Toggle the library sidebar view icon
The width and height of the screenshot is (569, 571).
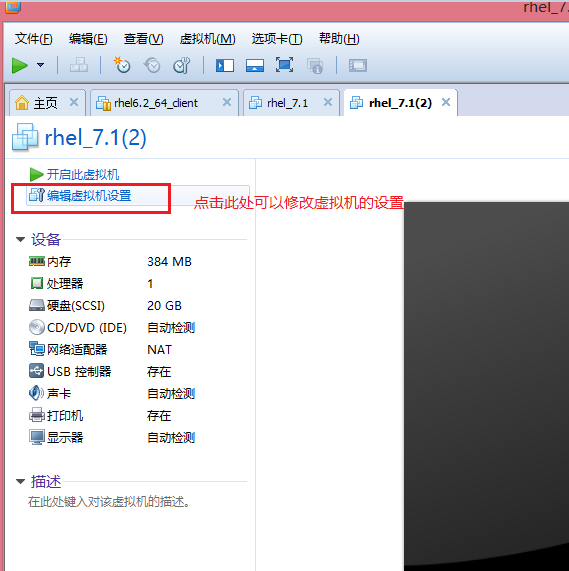(x=225, y=66)
